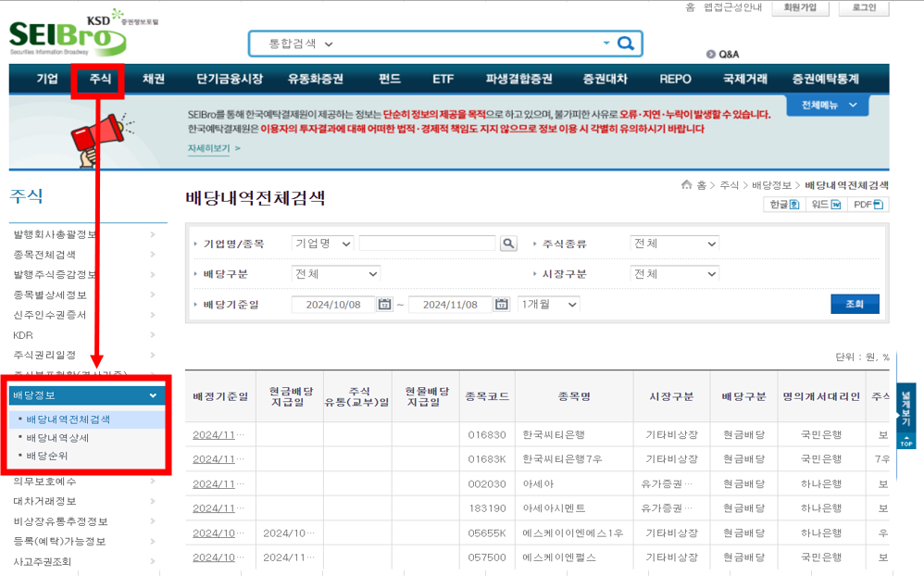Click into the company name input field
Screen dimensions: 924x576
(x=427, y=244)
